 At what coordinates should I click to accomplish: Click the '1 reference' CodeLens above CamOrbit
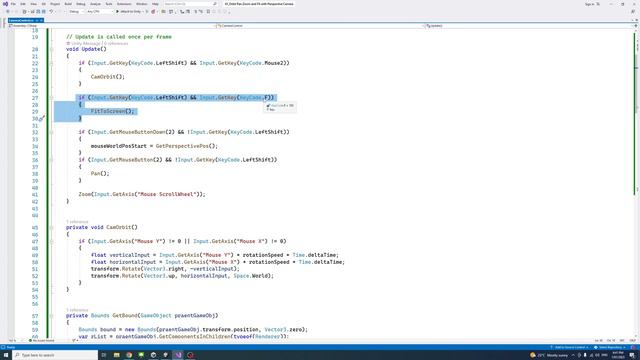[77, 222]
